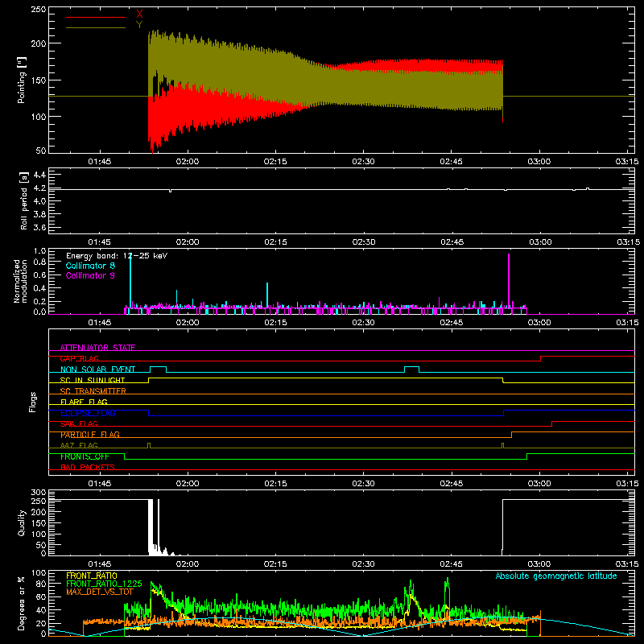The height and width of the screenshot is (644, 644).
Task: Select the 300 tick on Quality axis
Action: pyautogui.click(x=39, y=493)
